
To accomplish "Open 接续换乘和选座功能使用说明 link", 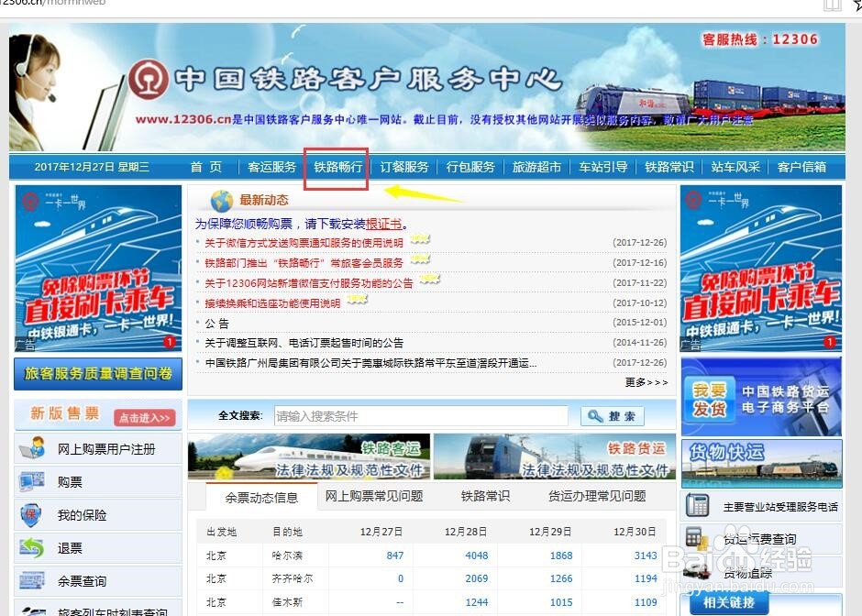I will click(x=272, y=303).
